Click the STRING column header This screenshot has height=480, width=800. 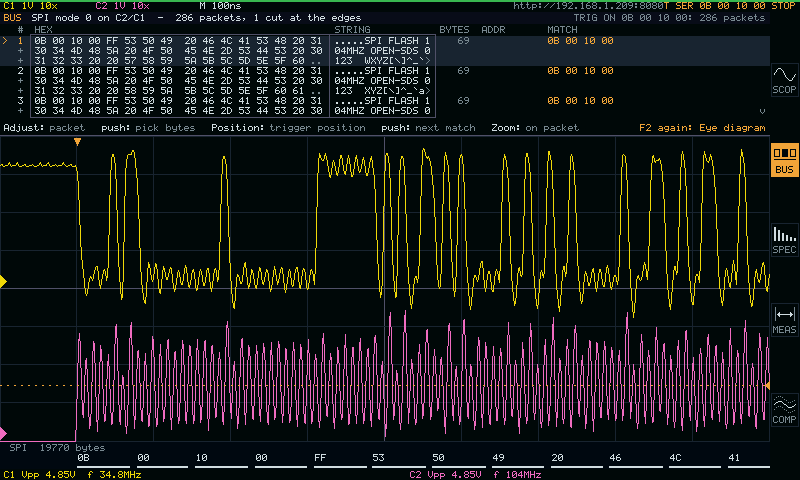353,30
